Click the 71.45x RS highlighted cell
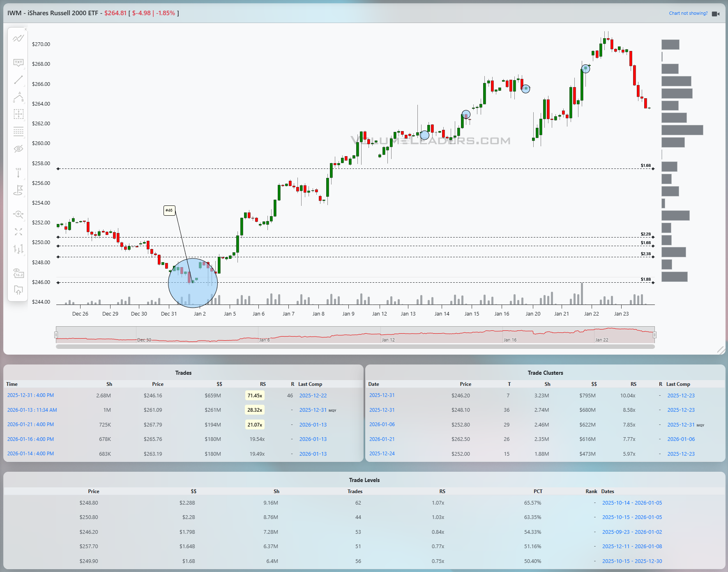The height and width of the screenshot is (572, 728). [255, 396]
